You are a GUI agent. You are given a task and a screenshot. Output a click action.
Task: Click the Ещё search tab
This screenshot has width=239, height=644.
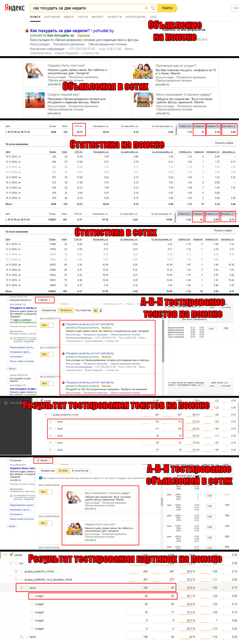(153, 17)
